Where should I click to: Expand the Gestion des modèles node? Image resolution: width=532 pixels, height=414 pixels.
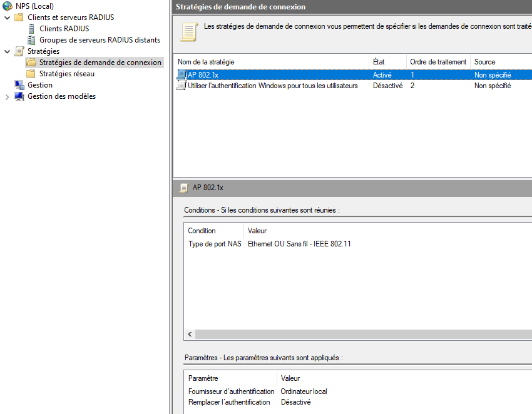coord(7,97)
